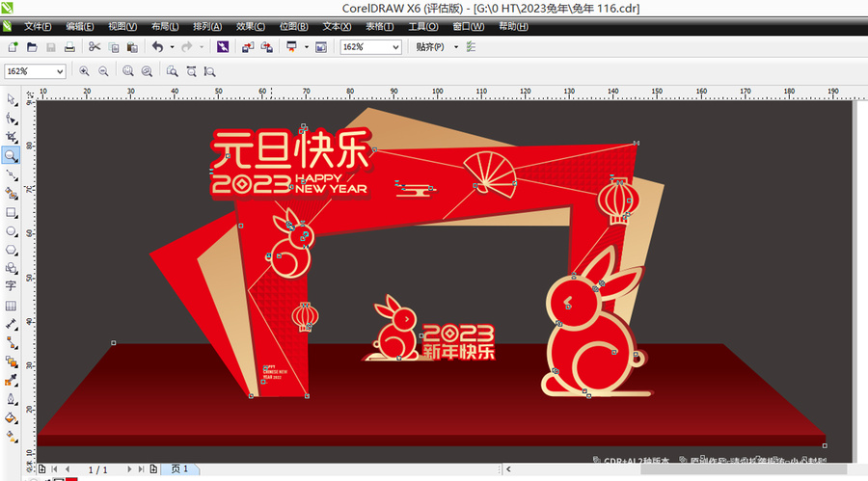Open the Application launcher dropdown arrow
The height and width of the screenshot is (481, 868).
pyautogui.click(x=306, y=47)
